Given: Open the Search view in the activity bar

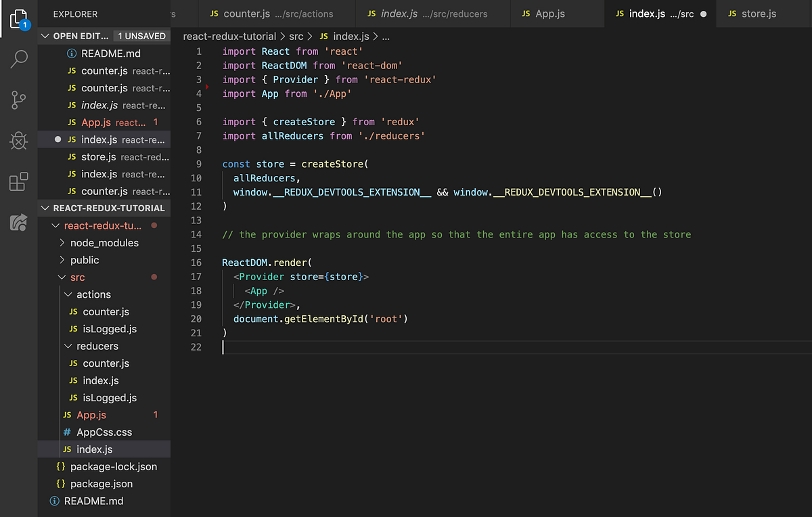Looking at the screenshot, I should (x=18, y=60).
